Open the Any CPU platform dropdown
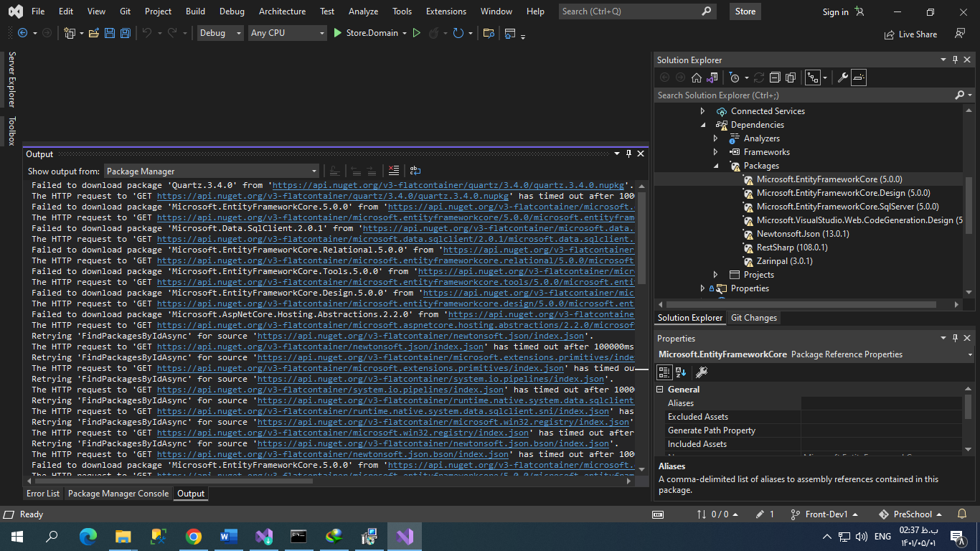The height and width of the screenshot is (551, 980). [287, 33]
